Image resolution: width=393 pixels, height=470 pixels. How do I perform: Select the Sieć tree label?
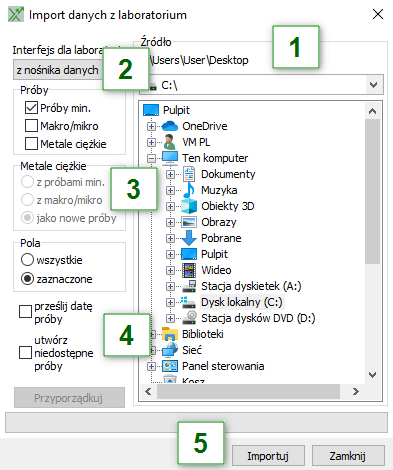(x=192, y=350)
